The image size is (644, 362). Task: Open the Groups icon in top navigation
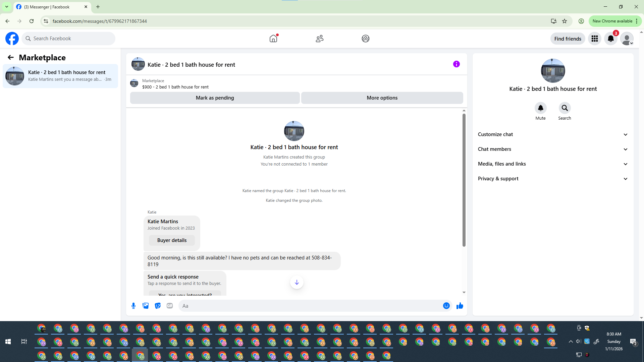click(x=366, y=39)
